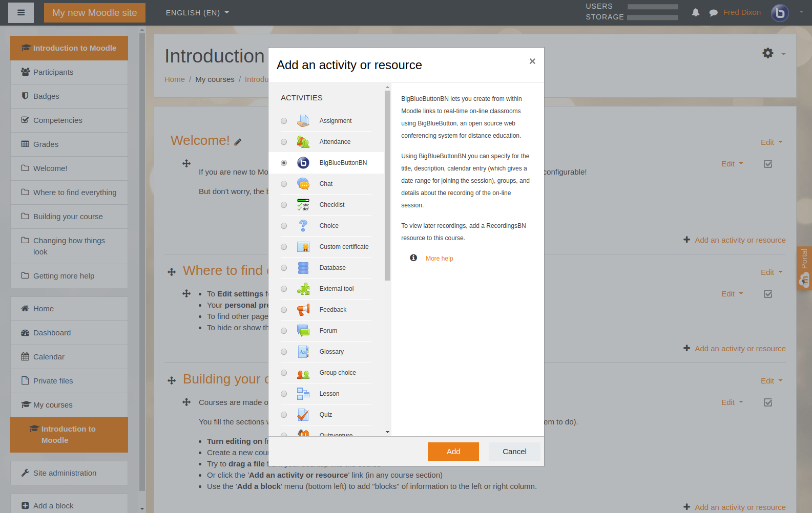Choose the Chat activity radio button

(284, 184)
